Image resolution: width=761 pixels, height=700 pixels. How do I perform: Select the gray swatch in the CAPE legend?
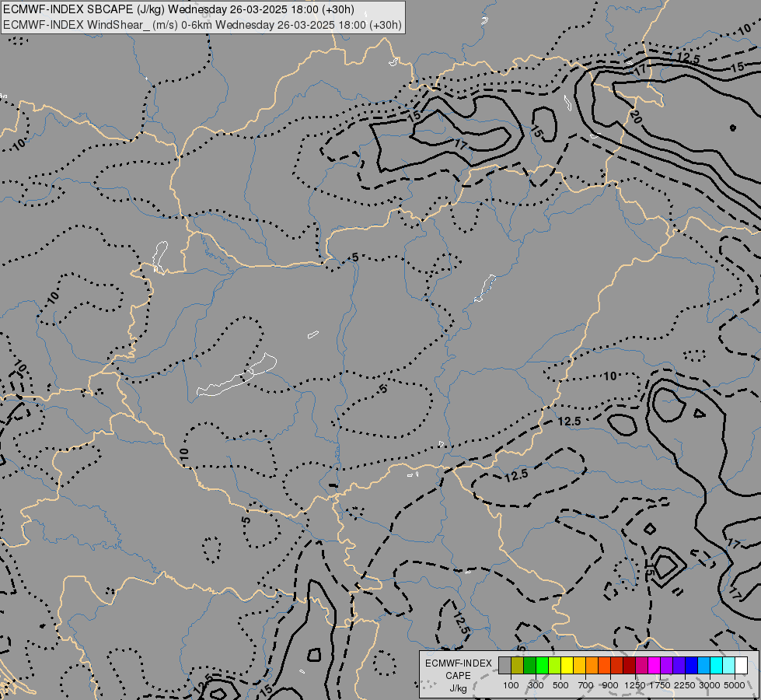(504, 665)
